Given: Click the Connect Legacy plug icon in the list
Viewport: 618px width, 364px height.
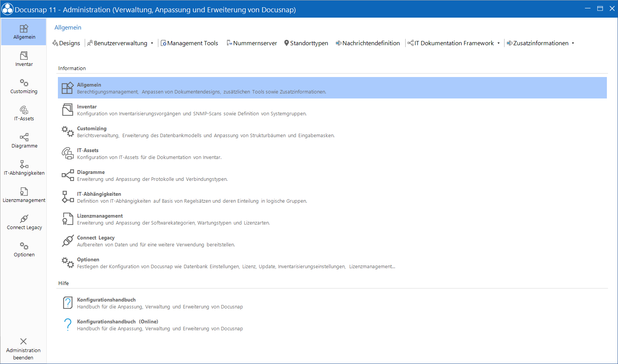Looking at the screenshot, I should (x=67, y=241).
